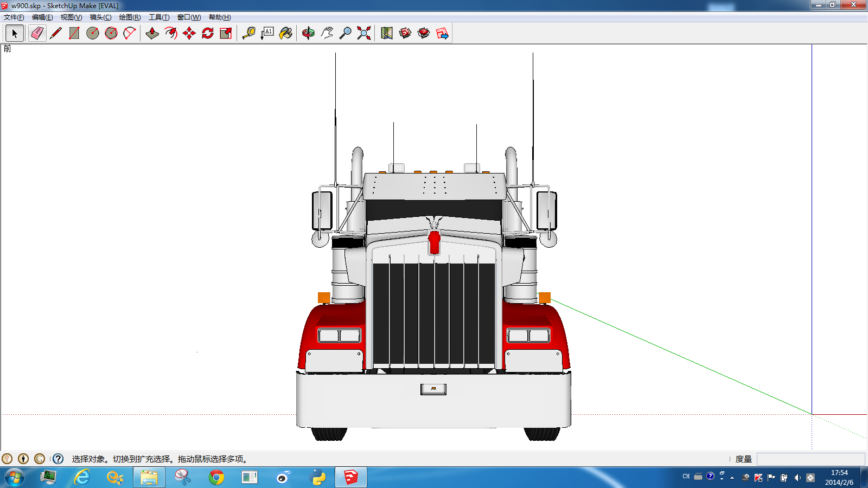Activate the Push/Pull tool
The image size is (868, 488).
(152, 34)
